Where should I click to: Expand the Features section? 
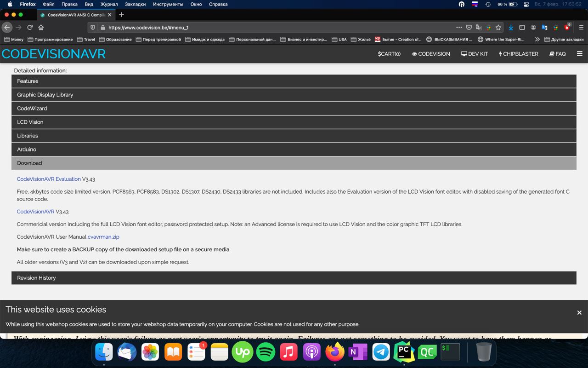pyautogui.click(x=294, y=81)
